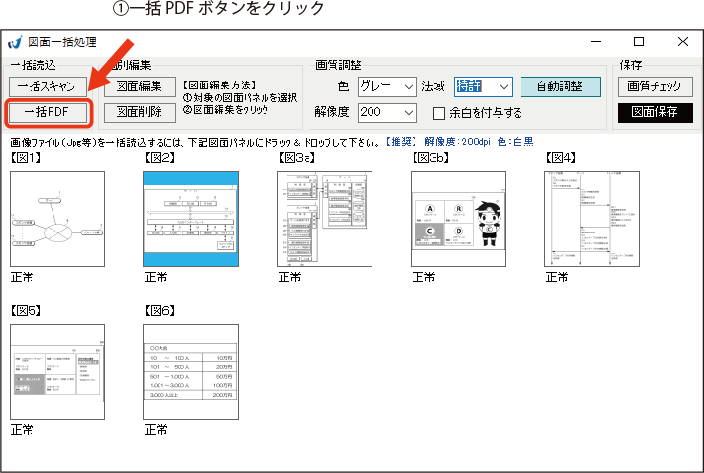Click the 一括スキャン button
The width and height of the screenshot is (704, 473).
[x=49, y=87]
